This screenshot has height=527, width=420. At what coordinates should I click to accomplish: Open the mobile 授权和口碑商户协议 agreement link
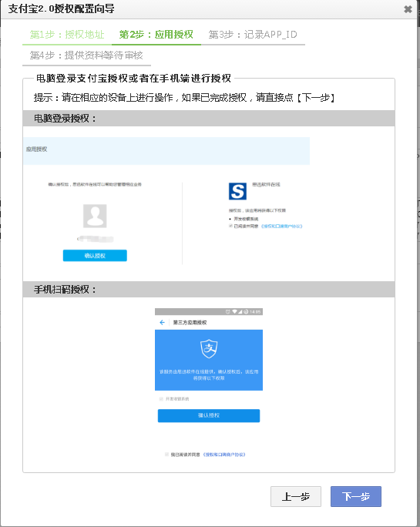click(224, 455)
